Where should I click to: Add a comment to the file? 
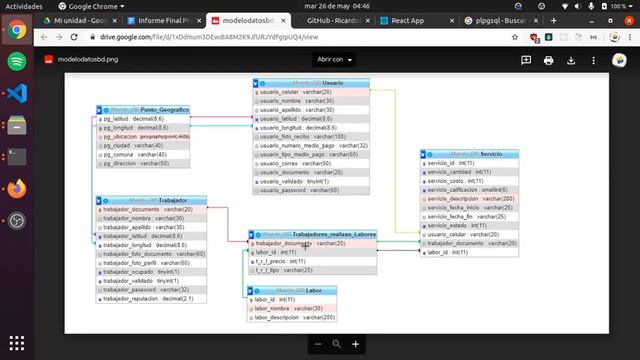(526, 60)
